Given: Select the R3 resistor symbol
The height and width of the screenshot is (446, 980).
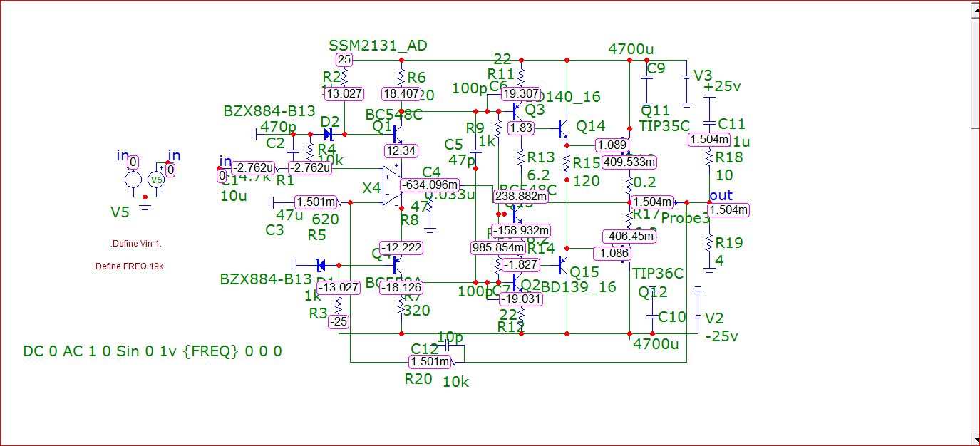Looking at the screenshot, I should tap(339, 304).
